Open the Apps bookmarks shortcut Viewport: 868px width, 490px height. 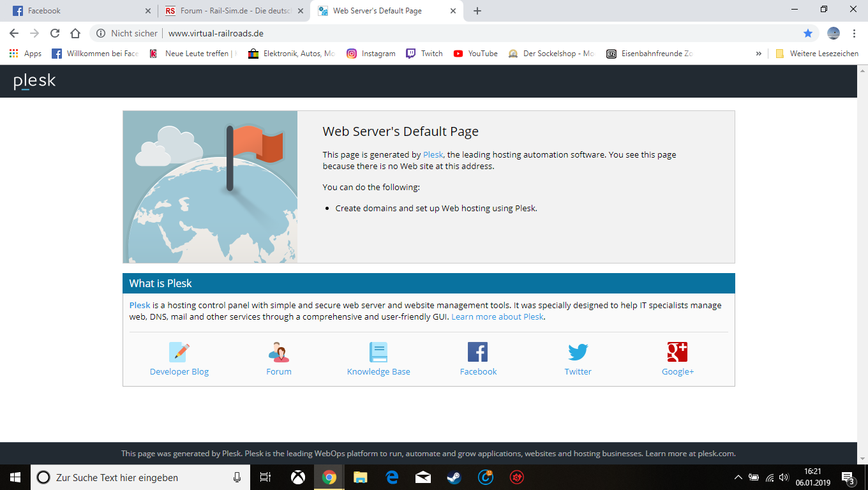(26, 54)
